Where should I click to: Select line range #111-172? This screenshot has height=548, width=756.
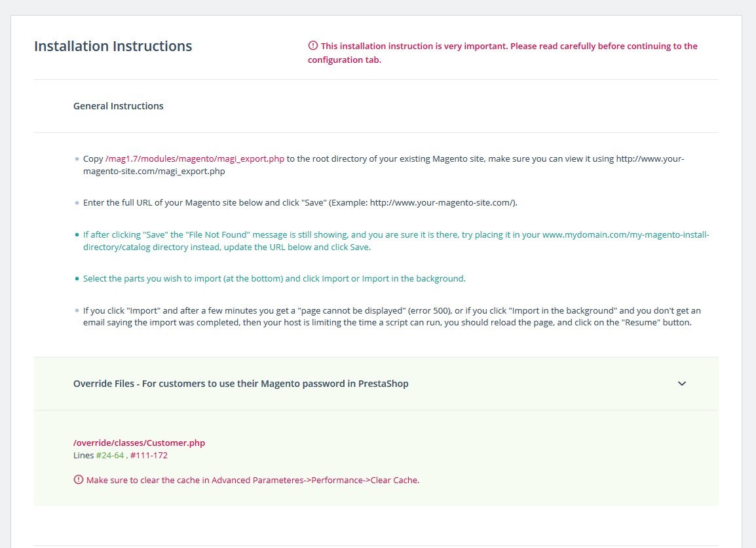pyautogui.click(x=149, y=456)
